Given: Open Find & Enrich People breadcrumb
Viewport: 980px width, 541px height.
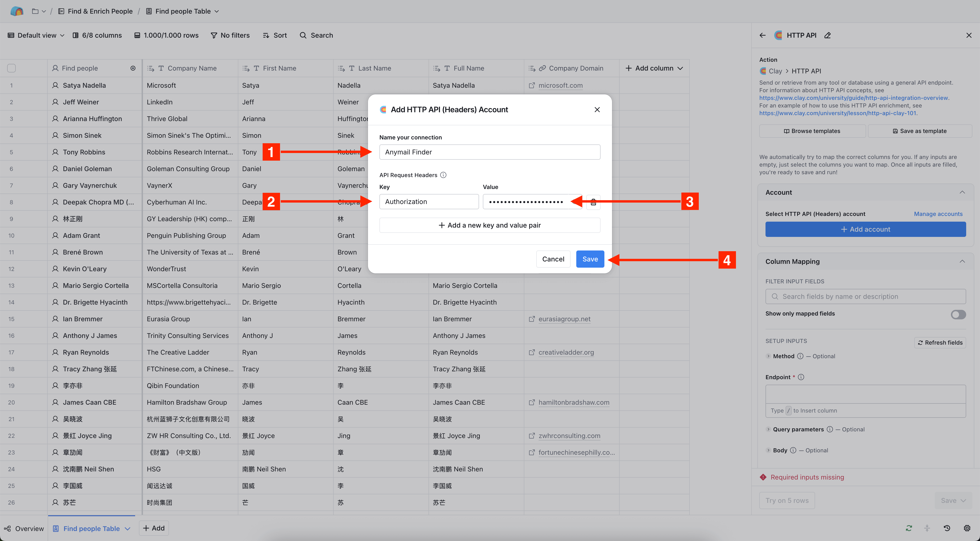Looking at the screenshot, I should 95,11.
